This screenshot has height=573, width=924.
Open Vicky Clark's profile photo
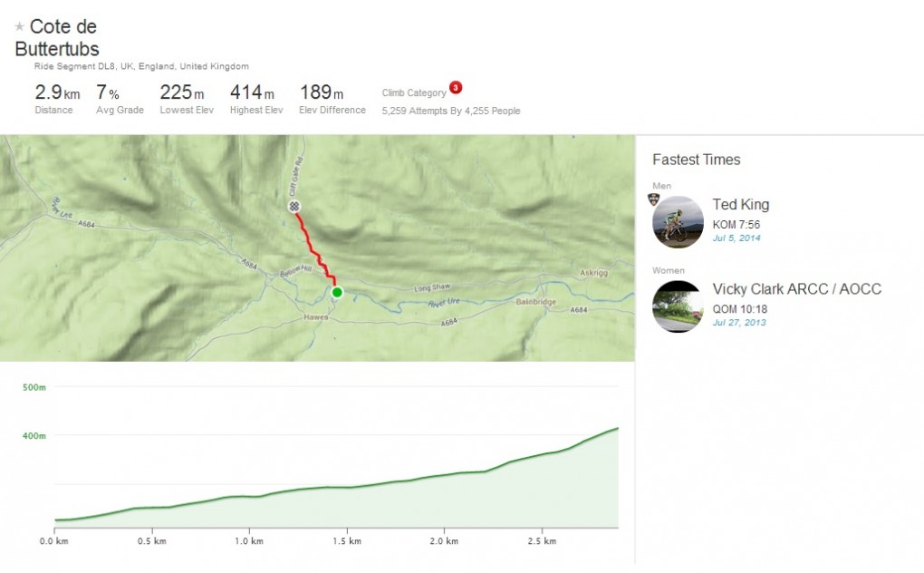(679, 306)
